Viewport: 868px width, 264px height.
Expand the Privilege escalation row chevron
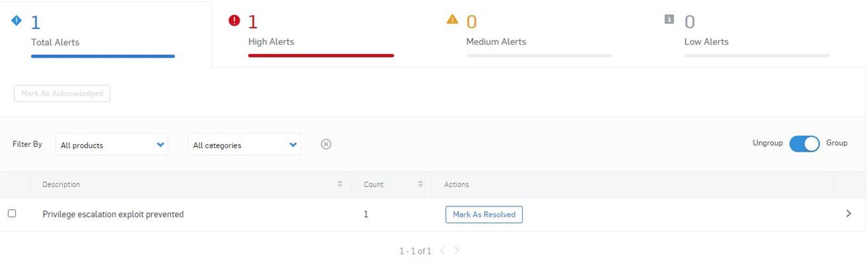(848, 213)
